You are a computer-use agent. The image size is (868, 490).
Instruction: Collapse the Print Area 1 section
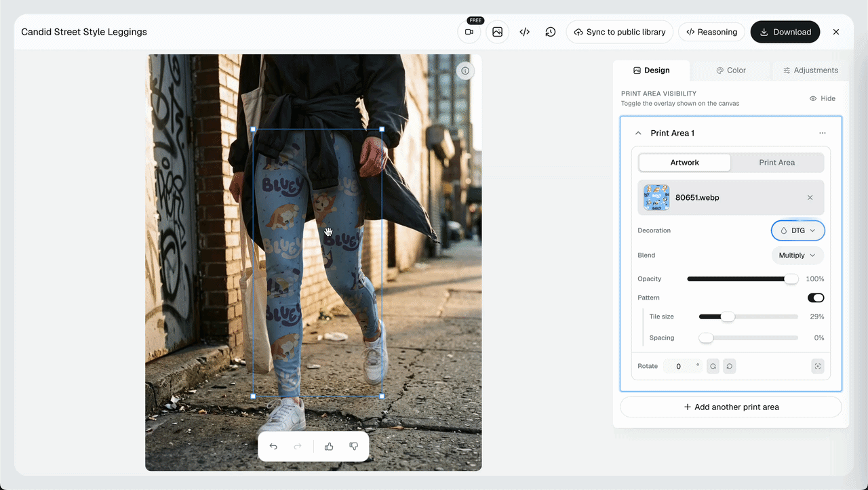[638, 133]
